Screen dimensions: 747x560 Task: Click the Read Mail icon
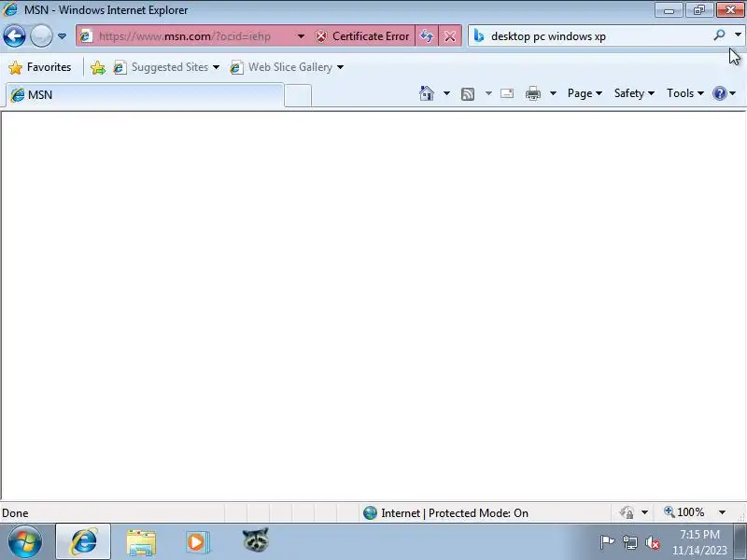click(x=507, y=93)
